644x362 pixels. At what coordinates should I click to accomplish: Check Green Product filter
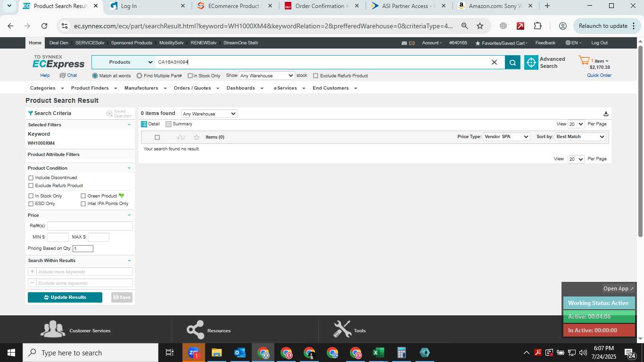click(83, 196)
